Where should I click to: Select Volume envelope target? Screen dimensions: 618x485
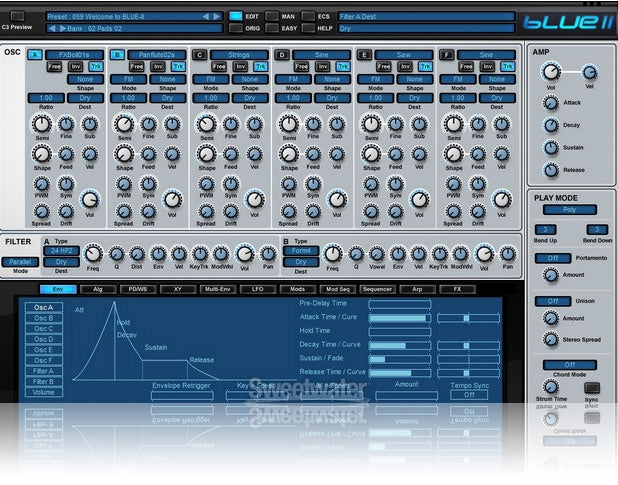(44, 392)
